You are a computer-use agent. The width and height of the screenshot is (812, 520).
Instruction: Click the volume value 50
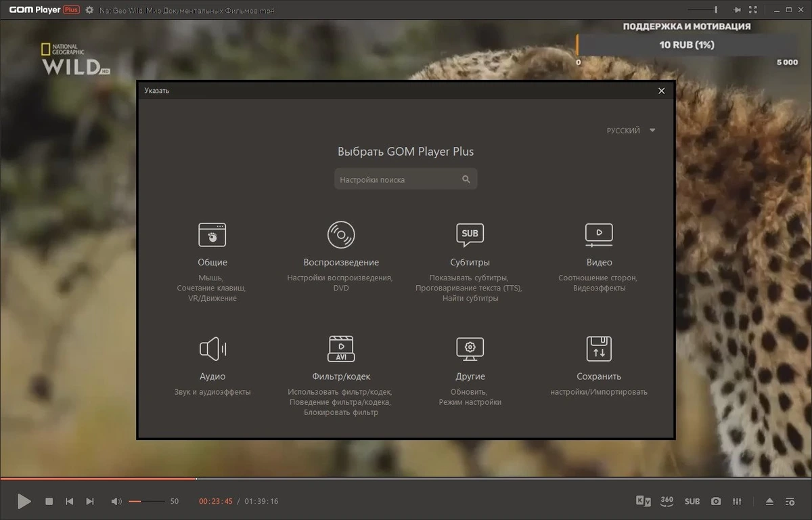175,502
